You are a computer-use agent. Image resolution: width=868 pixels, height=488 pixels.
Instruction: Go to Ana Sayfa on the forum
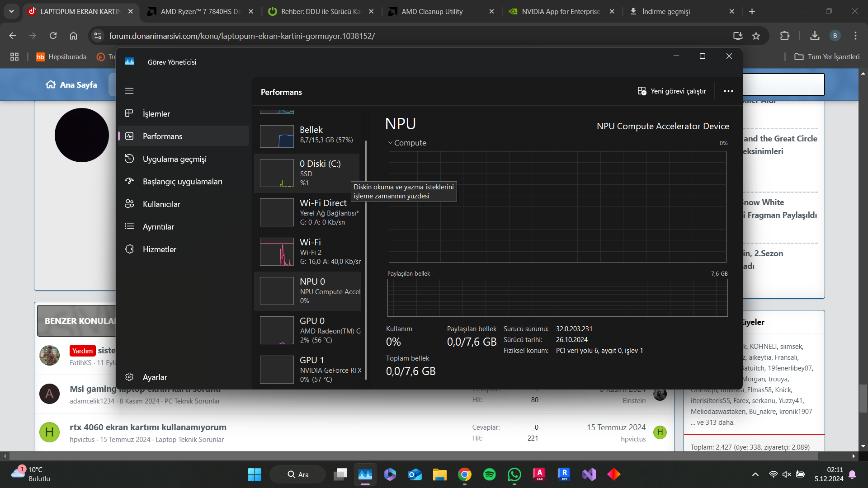click(x=71, y=84)
